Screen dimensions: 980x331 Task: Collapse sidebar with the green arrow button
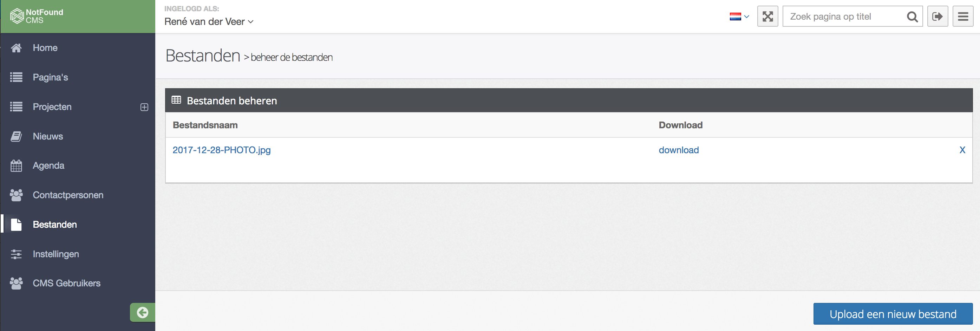pos(143,312)
